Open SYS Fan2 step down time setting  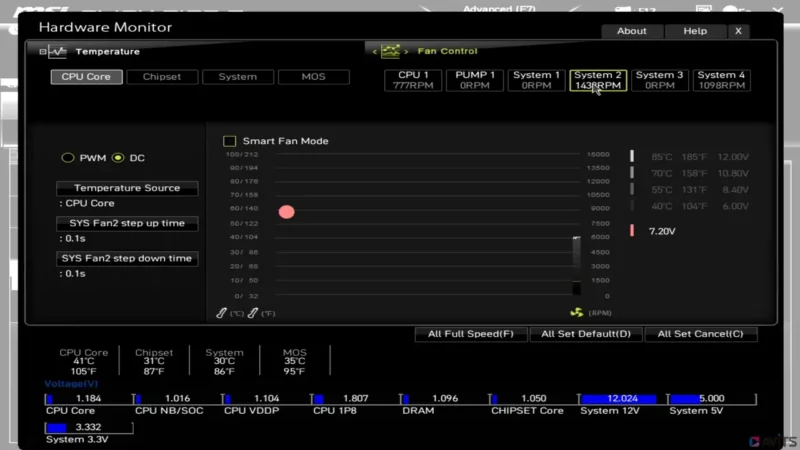click(127, 258)
